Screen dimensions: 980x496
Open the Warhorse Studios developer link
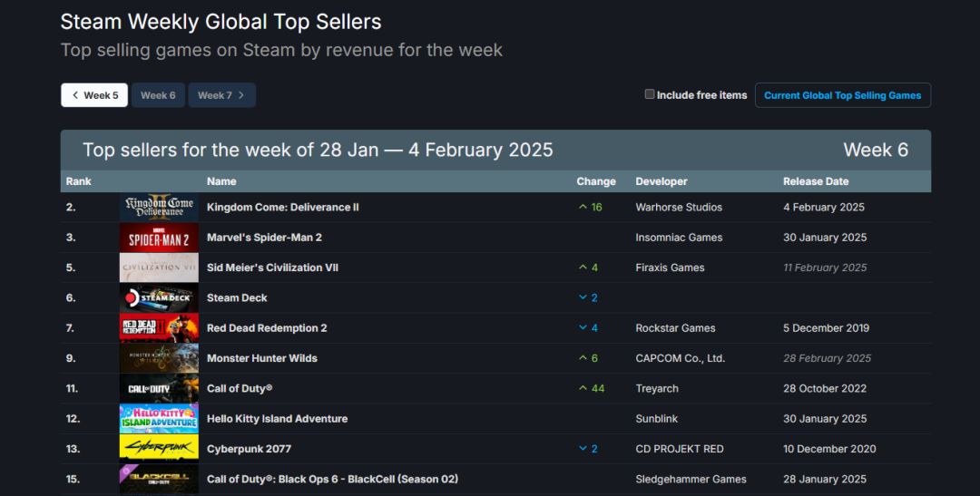(679, 207)
